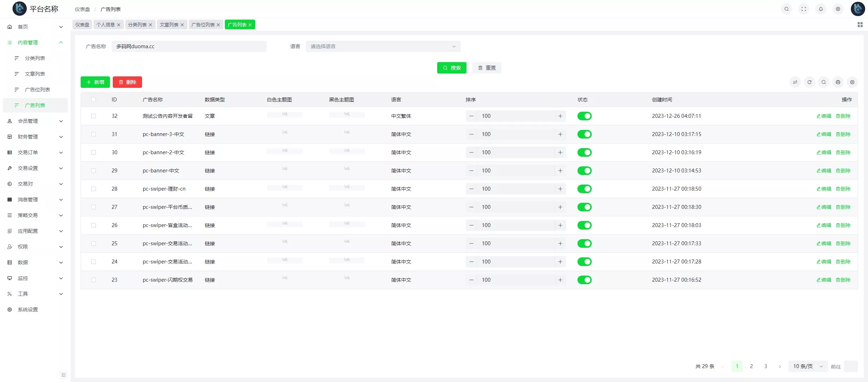Click the fullscreen icon in header
This screenshot has height=382, width=868.
pyautogui.click(x=803, y=9)
